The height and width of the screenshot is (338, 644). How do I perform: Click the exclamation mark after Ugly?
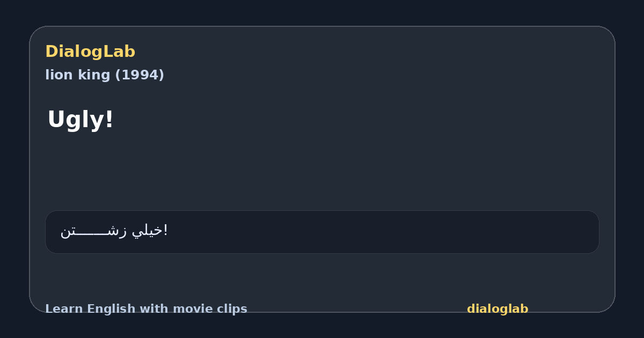click(x=109, y=120)
